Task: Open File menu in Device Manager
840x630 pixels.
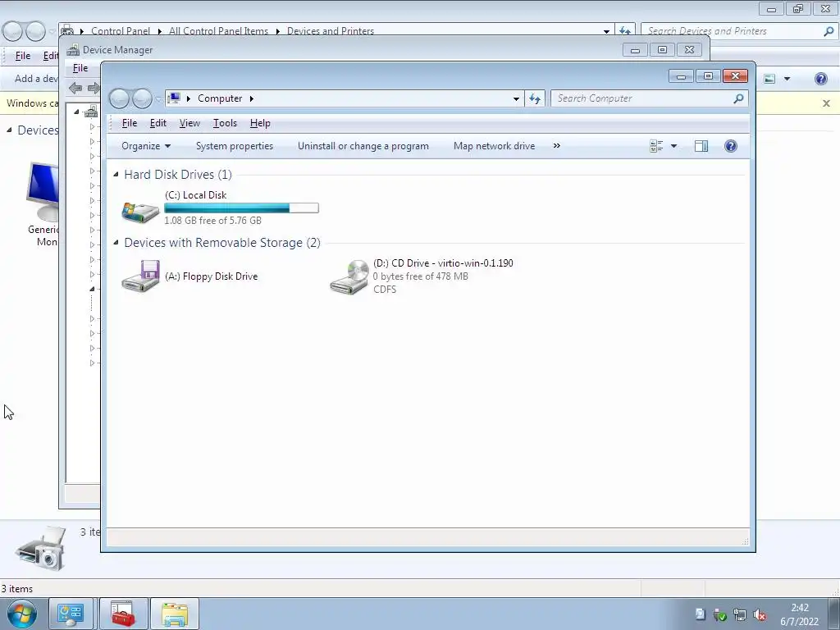Action: pos(80,68)
